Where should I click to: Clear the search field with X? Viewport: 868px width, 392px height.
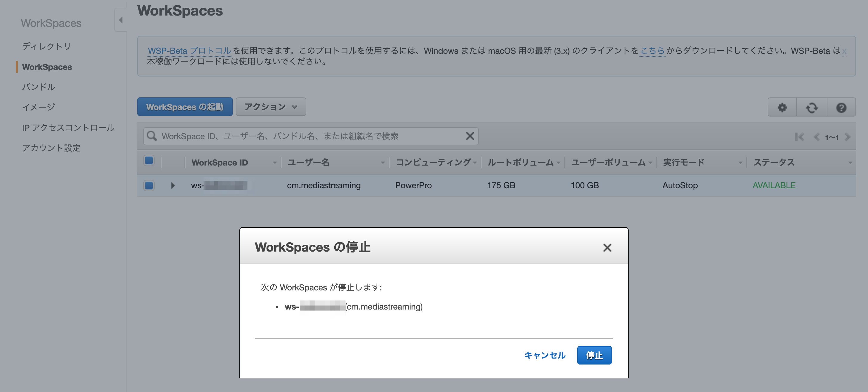click(x=470, y=136)
